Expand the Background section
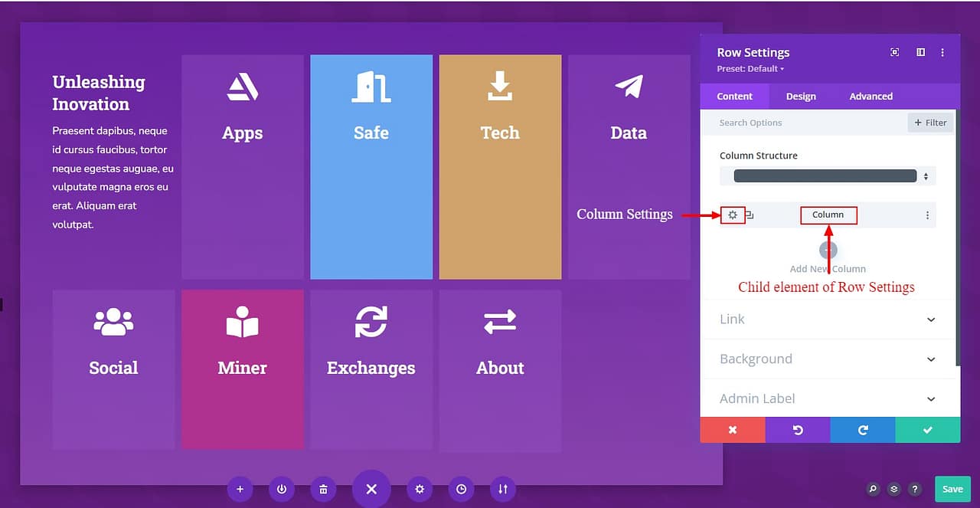980x508 pixels. click(827, 359)
